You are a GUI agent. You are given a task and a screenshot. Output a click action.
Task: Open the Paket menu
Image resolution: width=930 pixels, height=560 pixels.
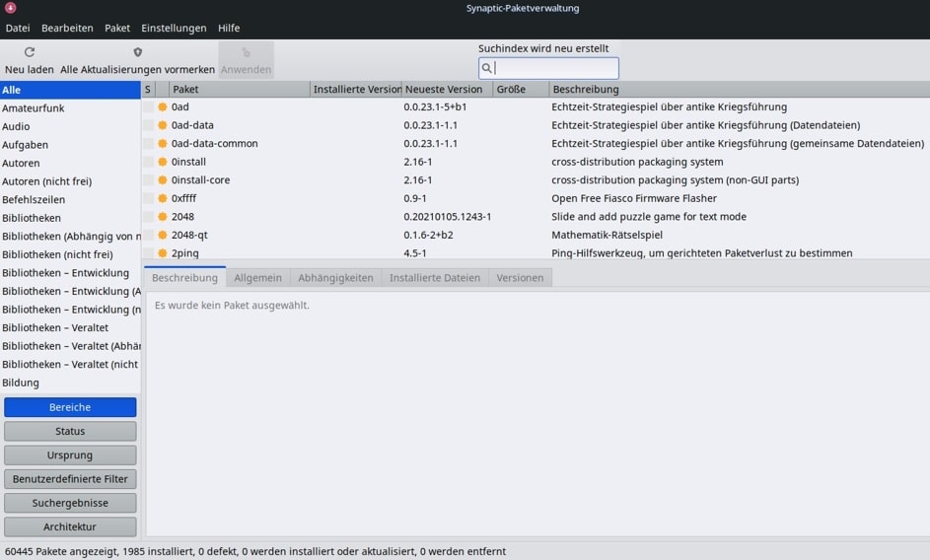[117, 29]
